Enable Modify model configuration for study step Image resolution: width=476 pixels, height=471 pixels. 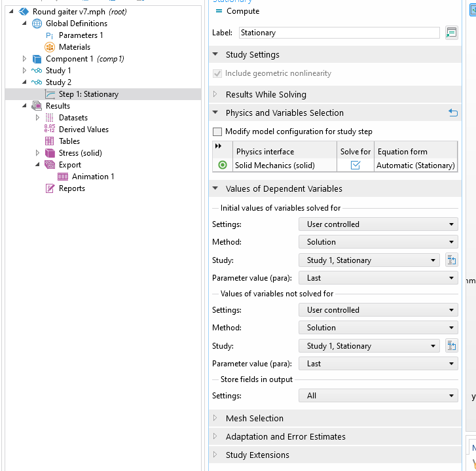(x=218, y=131)
